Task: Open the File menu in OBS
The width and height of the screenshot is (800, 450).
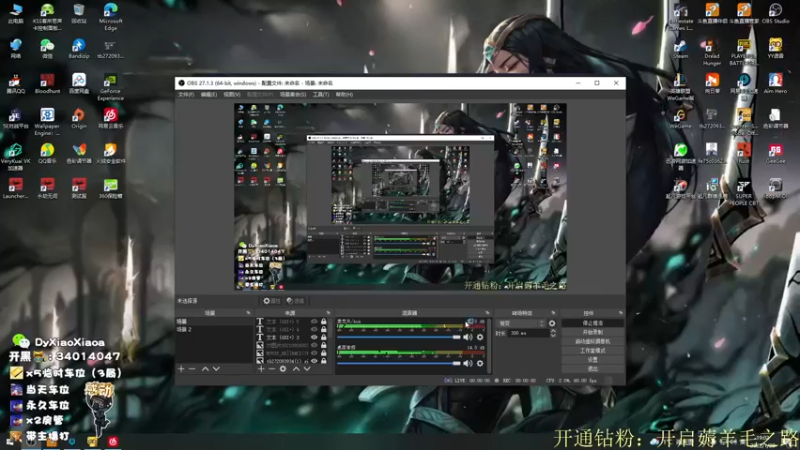Action: point(186,94)
